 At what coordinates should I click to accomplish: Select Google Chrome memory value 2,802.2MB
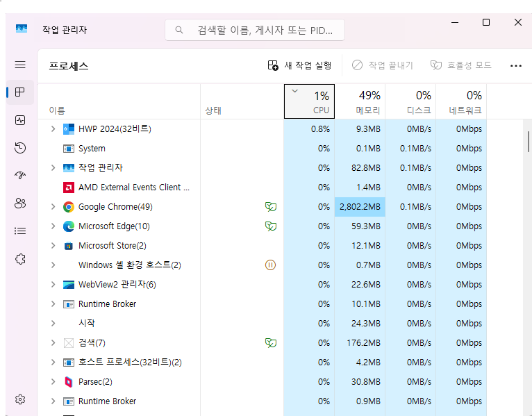coord(360,207)
